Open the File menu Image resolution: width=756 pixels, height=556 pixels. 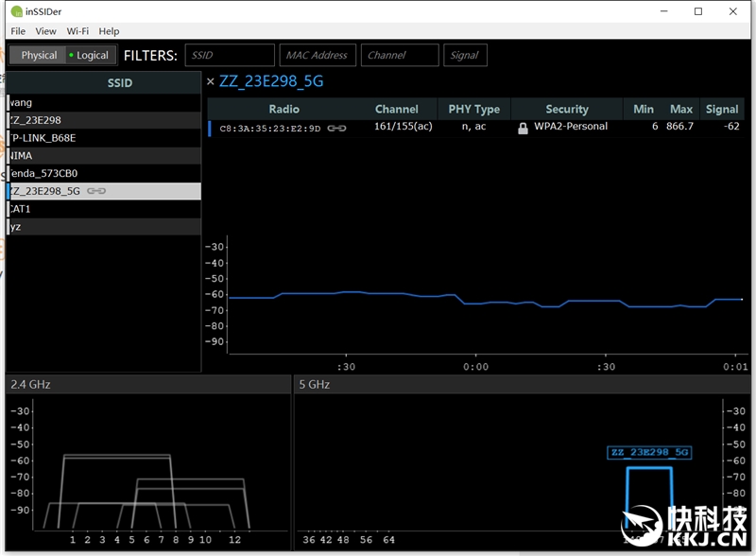click(x=18, y=31)
